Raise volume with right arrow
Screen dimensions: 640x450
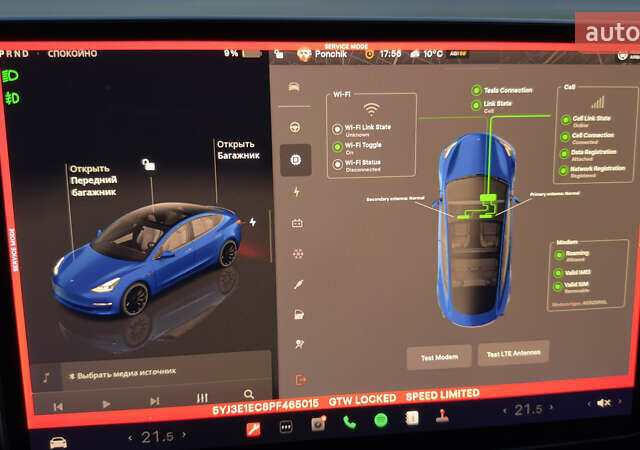(x=620, y=402)
